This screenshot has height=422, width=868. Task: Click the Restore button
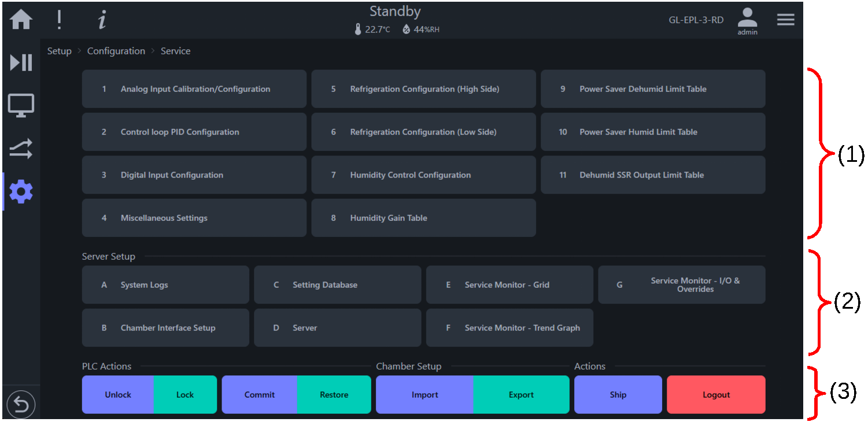pyautogui.click(x=334, y=395)
